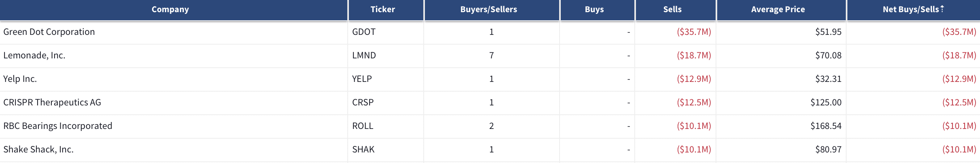Select RBC Bearings Incorporated row
The width and height of the screenshot is (980, 163).
(490, 126)
